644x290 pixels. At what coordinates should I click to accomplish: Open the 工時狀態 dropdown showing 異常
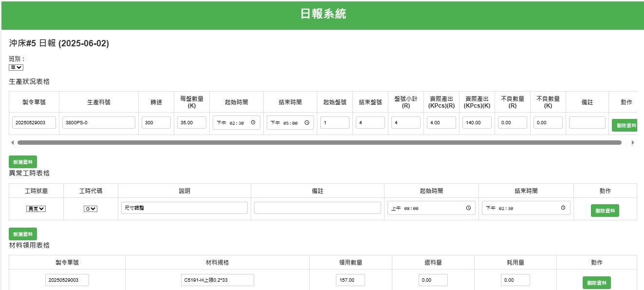tap(36, 209)
